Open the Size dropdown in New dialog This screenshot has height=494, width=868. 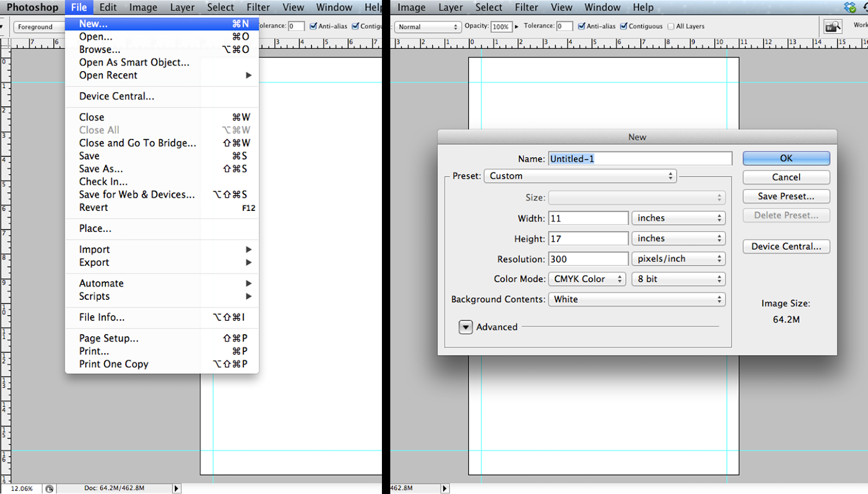coord(637,197)
